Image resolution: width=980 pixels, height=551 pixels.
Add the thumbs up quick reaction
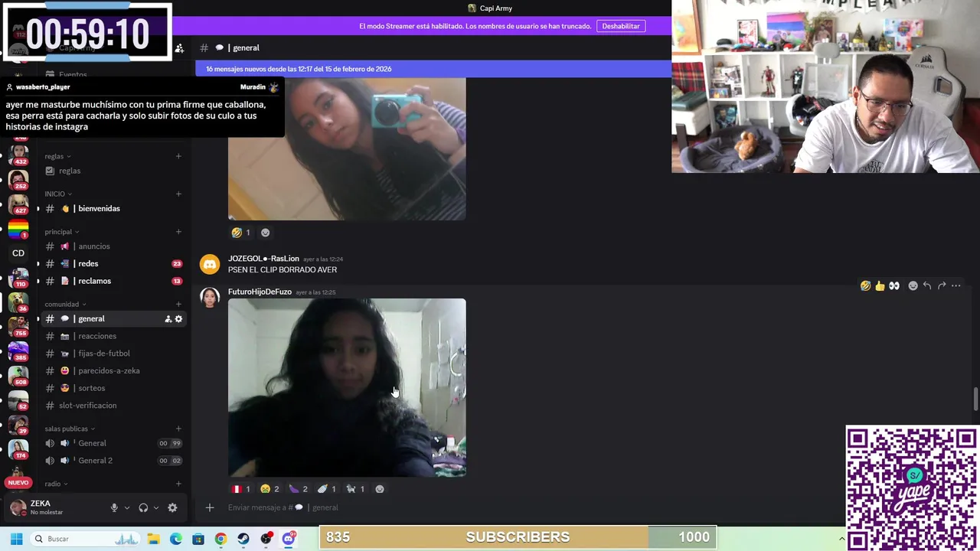point(880,285)
